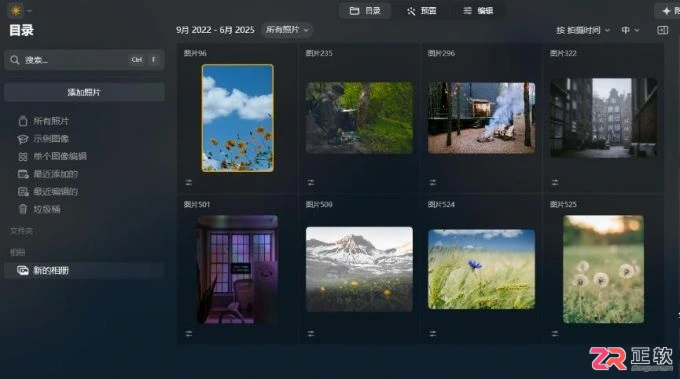
Task: Click adjustments icon under 图片235
Action: pyautogui.click(x=311, y=183)
